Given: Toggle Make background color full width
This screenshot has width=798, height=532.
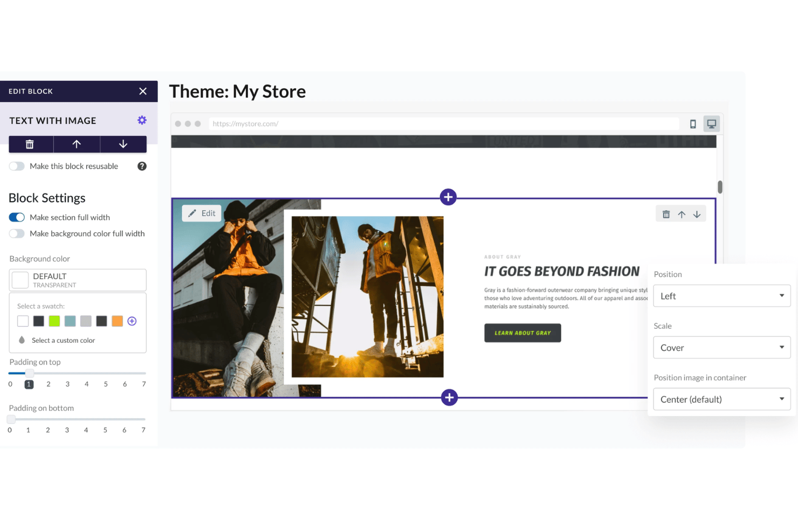Looking at the screenshot, I should click(17, 233).
